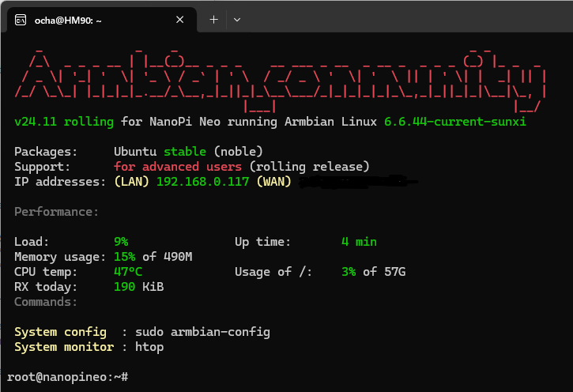
Task: Click the word stable in Packages line
Action: pos(185,152)
